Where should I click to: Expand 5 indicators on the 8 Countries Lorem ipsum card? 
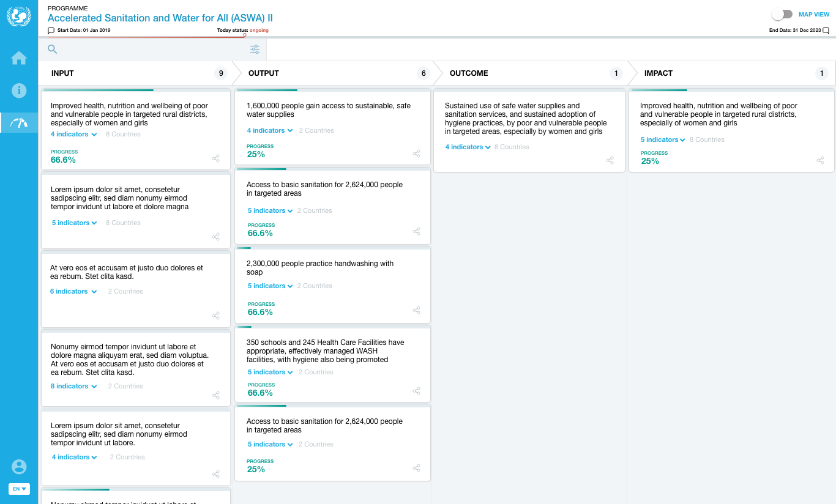point(75,223)
